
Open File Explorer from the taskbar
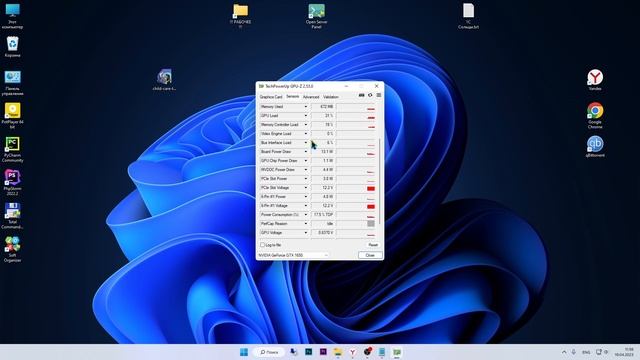pos(338,352)
